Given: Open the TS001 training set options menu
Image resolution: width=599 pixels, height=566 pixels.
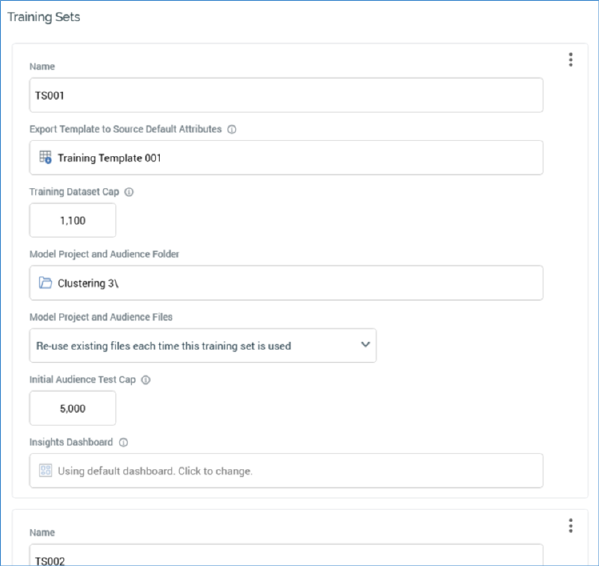Looking at the screenshot, I should 570,60.
